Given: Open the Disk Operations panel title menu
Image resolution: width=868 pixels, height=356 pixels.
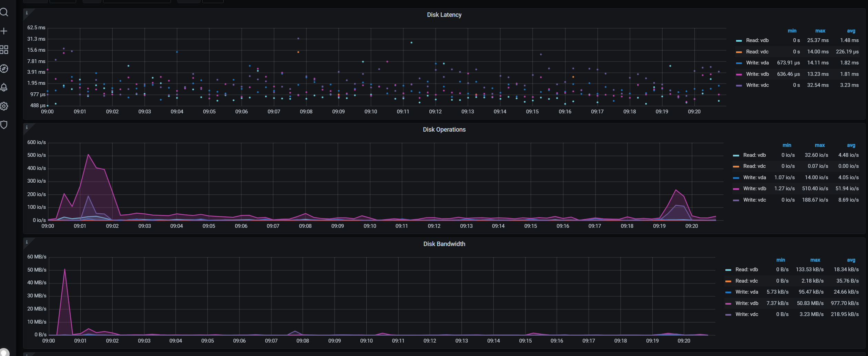Looking at the screenshot, I should tap(444, 130).
